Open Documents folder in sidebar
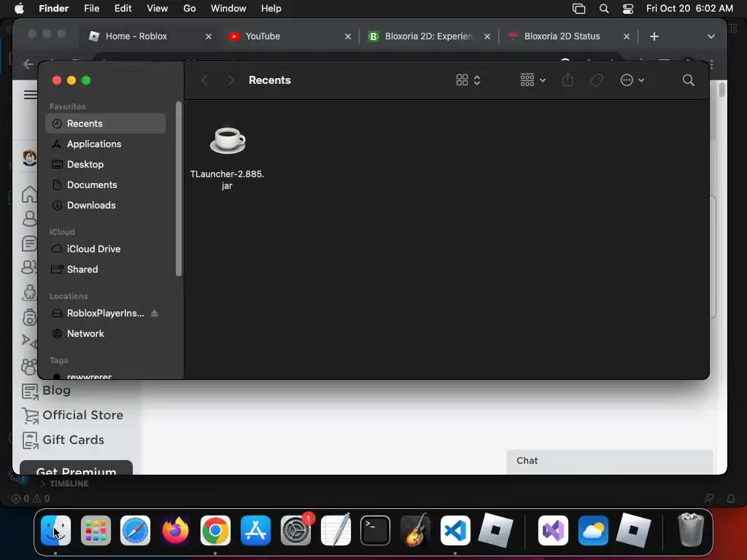 [x=105, y=184]
